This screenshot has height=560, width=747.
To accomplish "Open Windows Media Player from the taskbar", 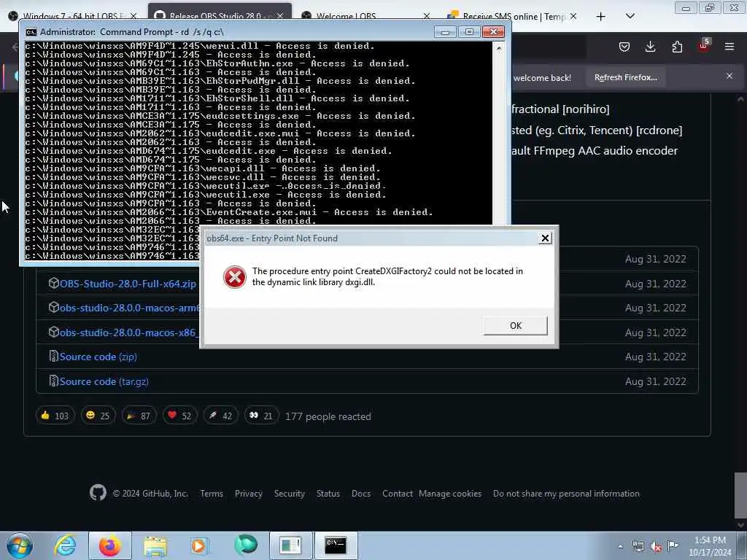I will [198, 545].
